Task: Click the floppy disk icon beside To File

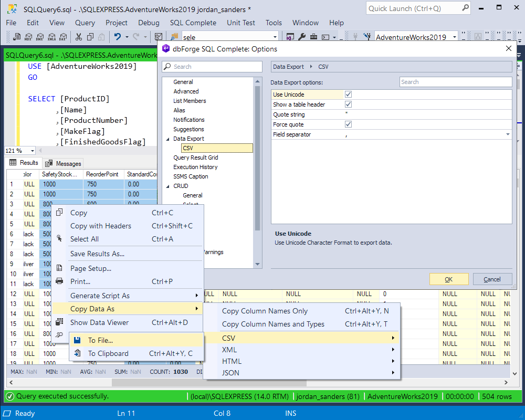Action: pyautogui.click(x=77, y=340)
